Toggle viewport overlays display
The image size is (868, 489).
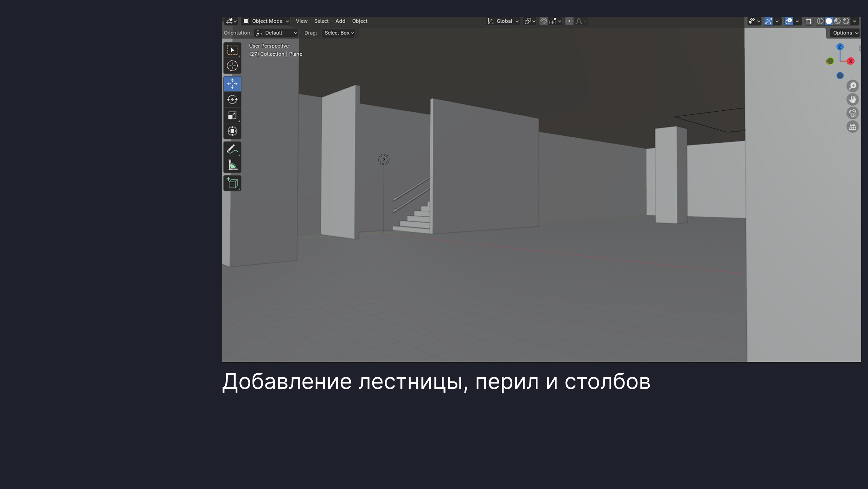(789, 21)
